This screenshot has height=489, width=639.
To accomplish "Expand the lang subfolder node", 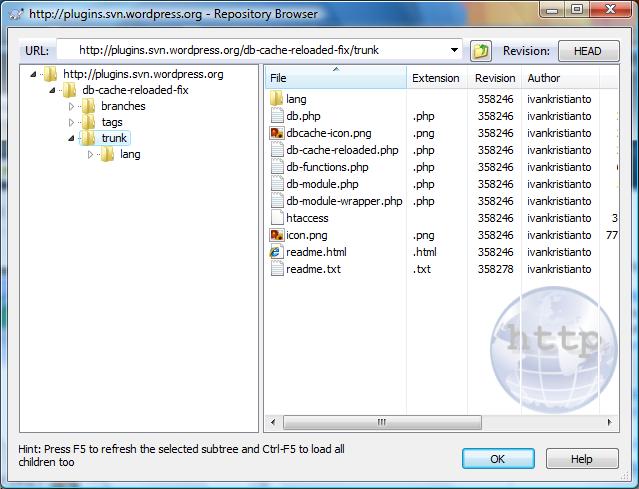I will click(x=90, y=154).
